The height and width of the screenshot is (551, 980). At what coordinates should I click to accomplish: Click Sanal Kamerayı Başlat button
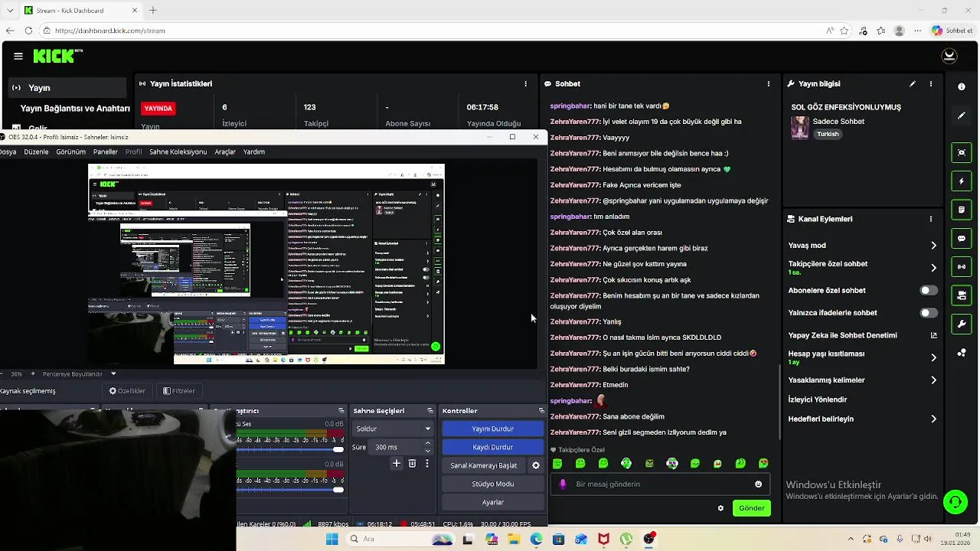[x=484, y=465]
